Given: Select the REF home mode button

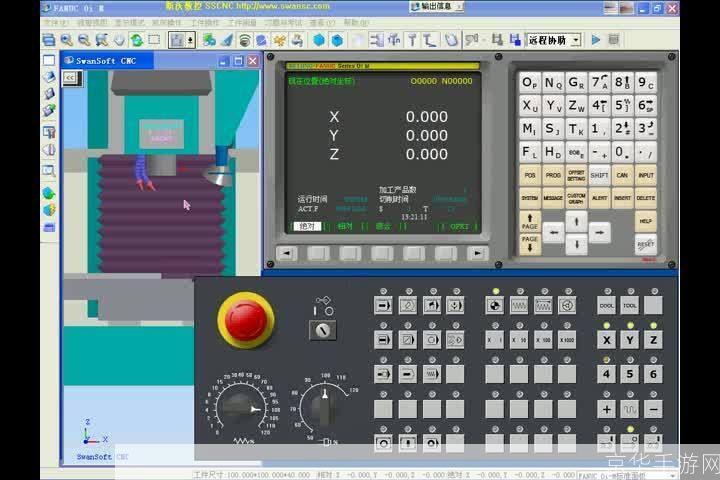Looking at the screenshot, I should point(495,305).
